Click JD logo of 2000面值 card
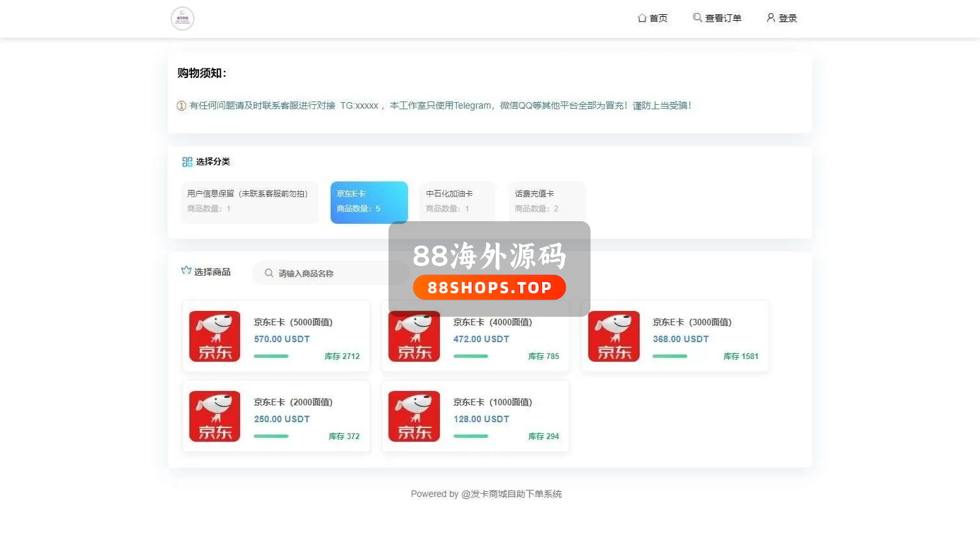 215,416
